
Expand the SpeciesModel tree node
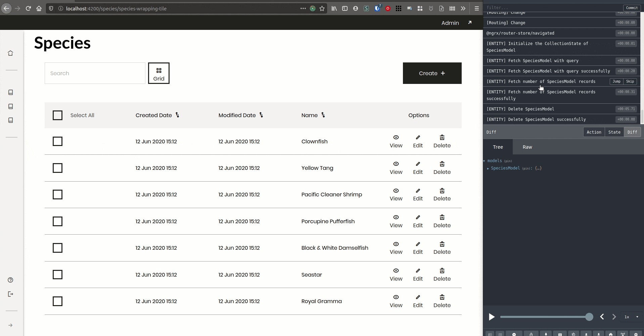(x=488, y=169)
